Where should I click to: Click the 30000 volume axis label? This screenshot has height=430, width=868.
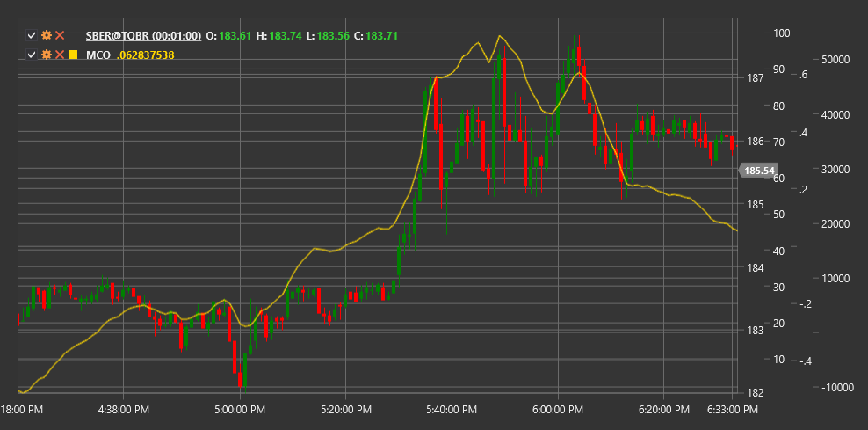834,169
